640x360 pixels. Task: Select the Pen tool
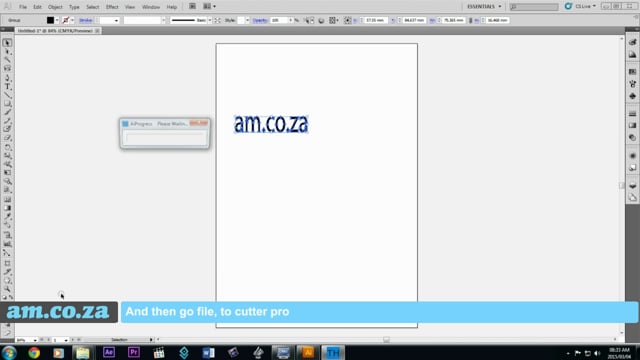pos(7,78)
